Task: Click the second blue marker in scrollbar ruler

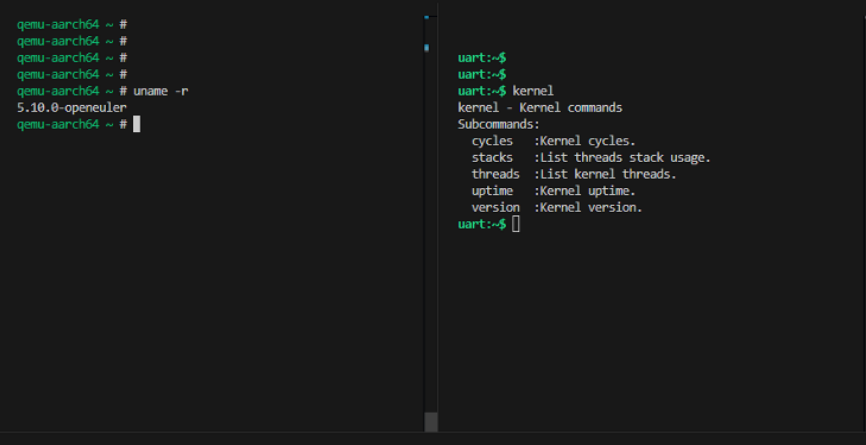Action: 426,47
